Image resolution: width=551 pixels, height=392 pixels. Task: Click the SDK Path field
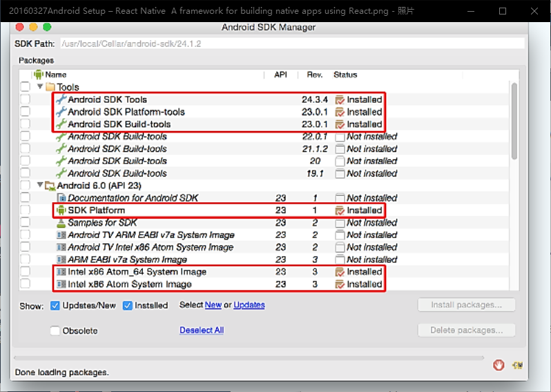pos(292,43)
